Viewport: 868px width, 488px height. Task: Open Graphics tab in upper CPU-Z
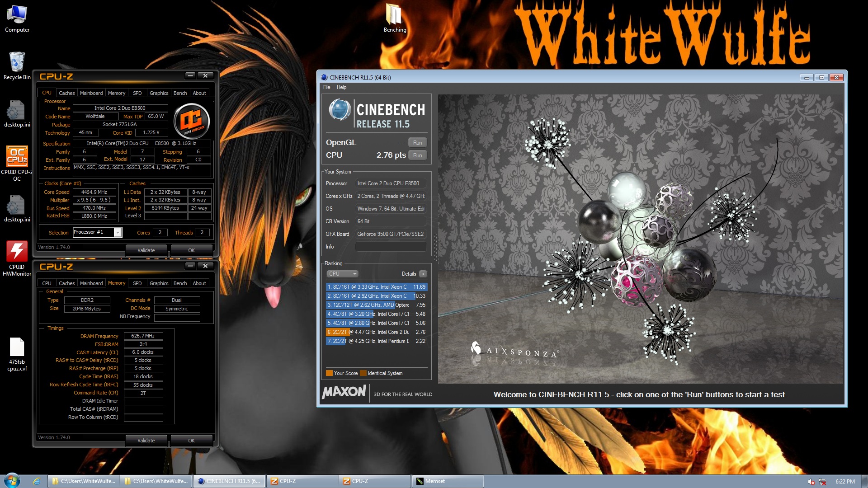click(159, 93)
